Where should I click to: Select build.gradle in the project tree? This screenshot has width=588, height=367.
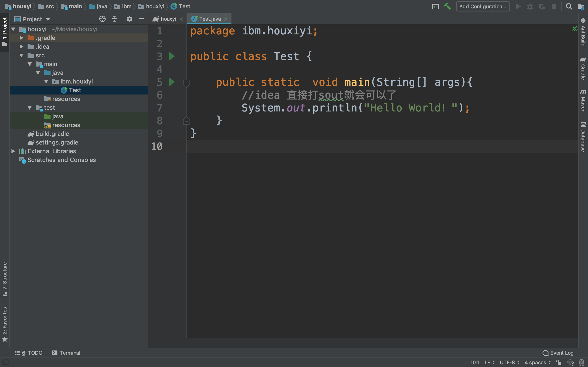coord(52,134)
